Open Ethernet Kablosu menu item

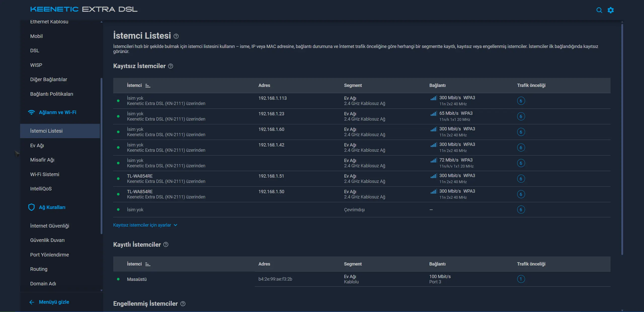coord(49,22)
